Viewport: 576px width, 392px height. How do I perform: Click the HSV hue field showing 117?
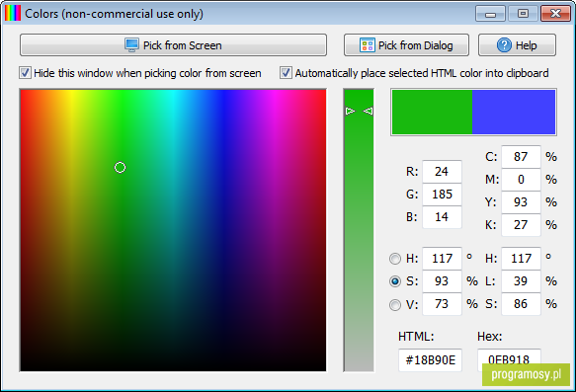(442, 259)
